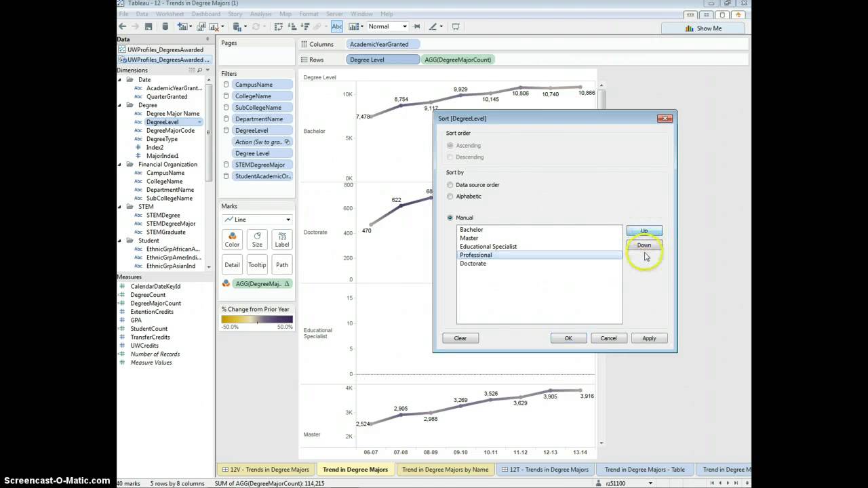Click OK in Sort dialog
This screenshot has height=488, width=868.
[x=568, y=338]
